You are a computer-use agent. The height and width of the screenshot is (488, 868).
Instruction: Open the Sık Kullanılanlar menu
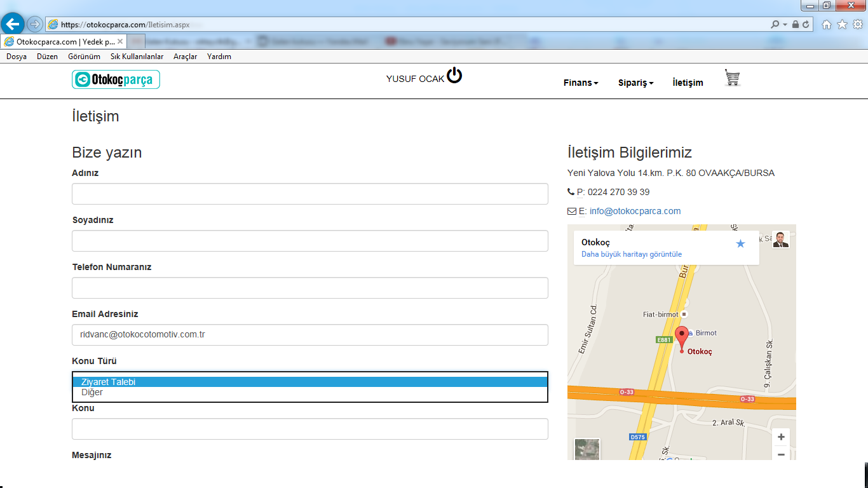(x=137, y=57)
